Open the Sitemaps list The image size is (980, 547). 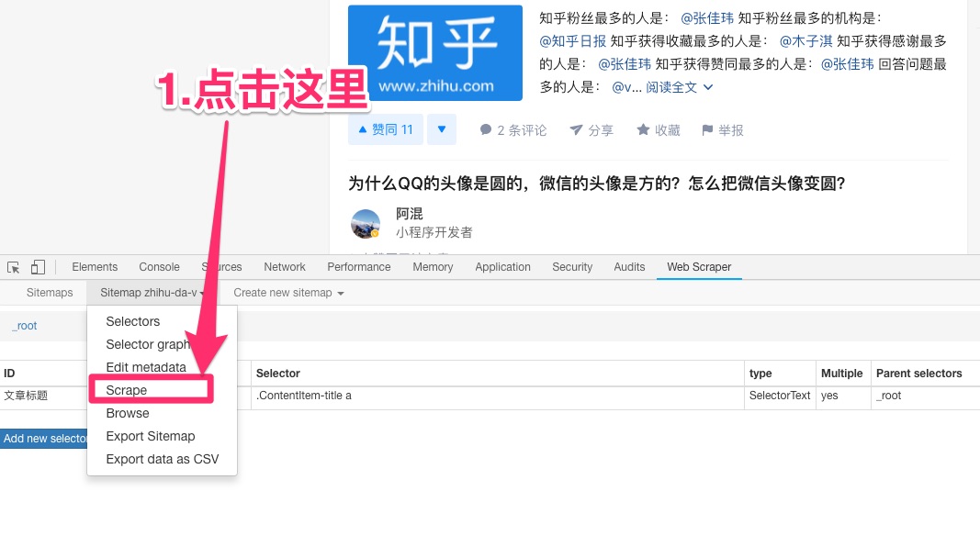tap(50, 292)
